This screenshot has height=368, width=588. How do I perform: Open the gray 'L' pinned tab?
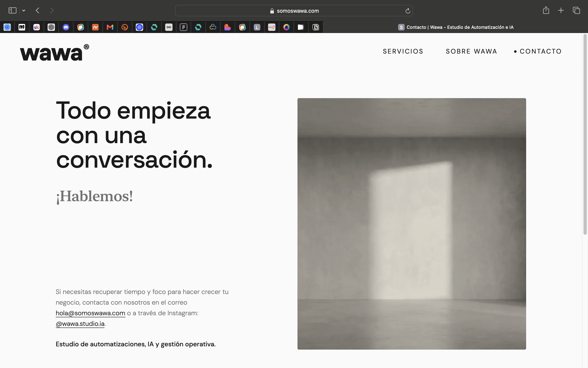257,27
